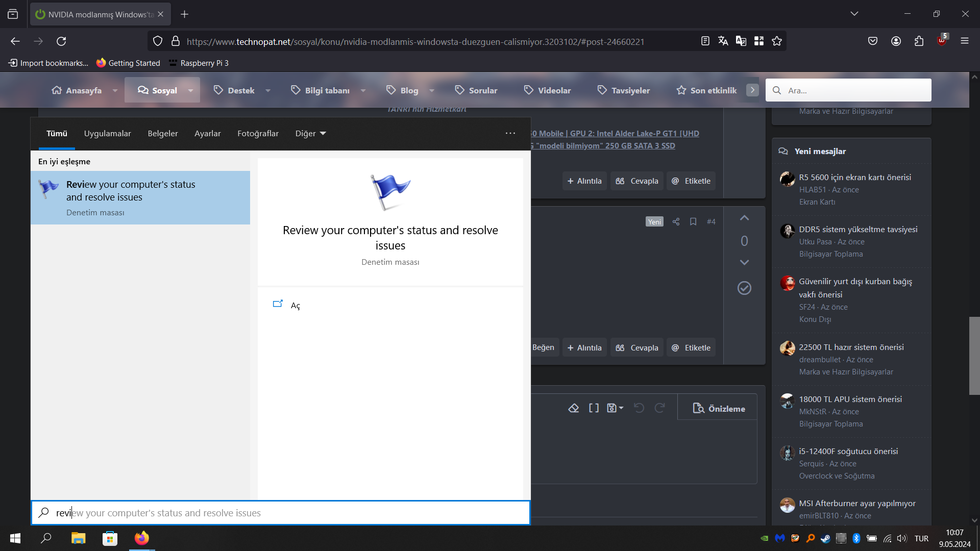Screen dimensions: 980x551
Task: Toggle the checkmark best-answer circle icon
Action: point(744,288)
